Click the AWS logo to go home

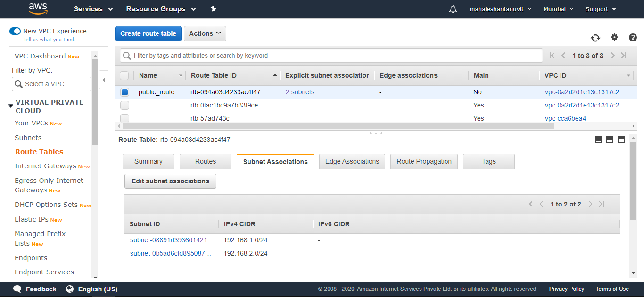tap(38, 9)
